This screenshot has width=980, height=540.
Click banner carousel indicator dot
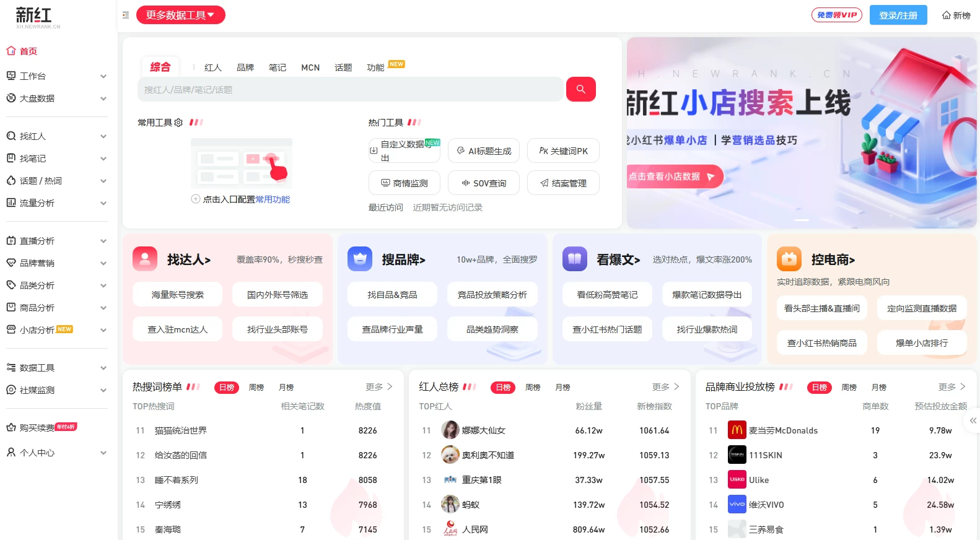(x=802, y=220)
